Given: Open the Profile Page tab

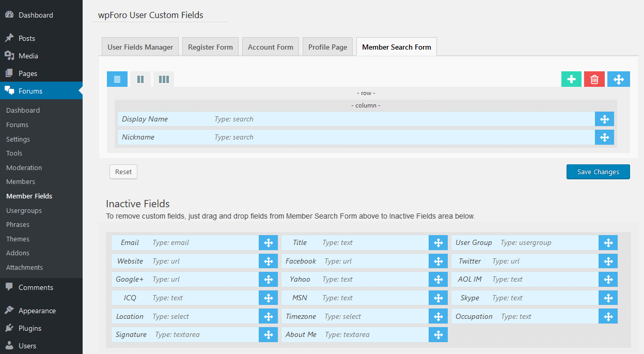Looking at the screenshot, I should (327, 47).
